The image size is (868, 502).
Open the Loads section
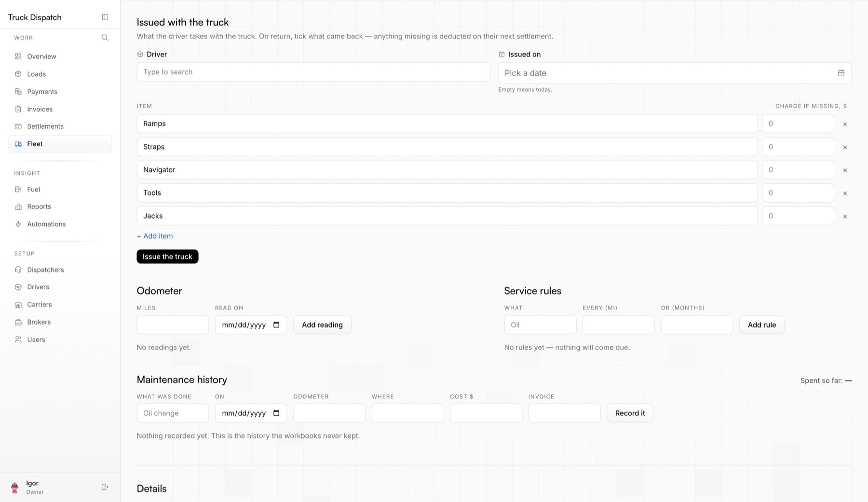pyautogui.click(x=60, y=74)
